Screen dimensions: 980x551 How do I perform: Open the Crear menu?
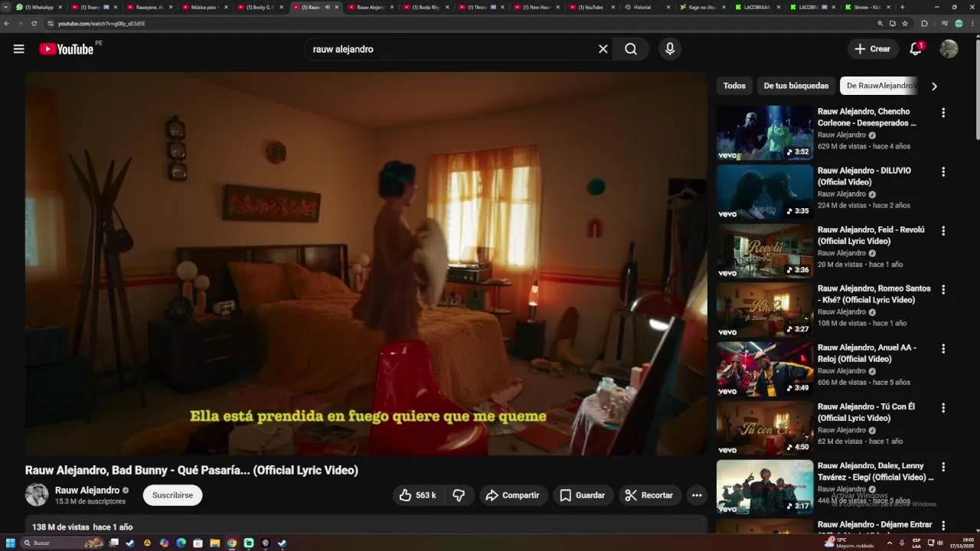[x=873, y=49]
